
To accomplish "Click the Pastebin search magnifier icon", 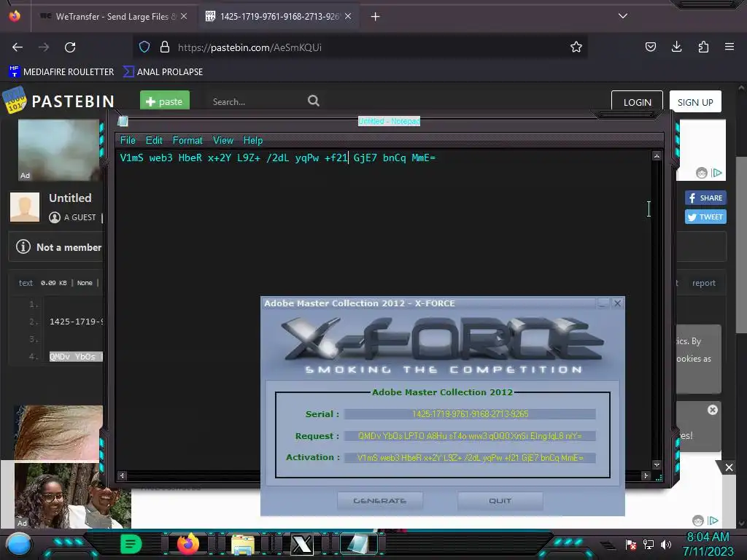I will 314,101.
